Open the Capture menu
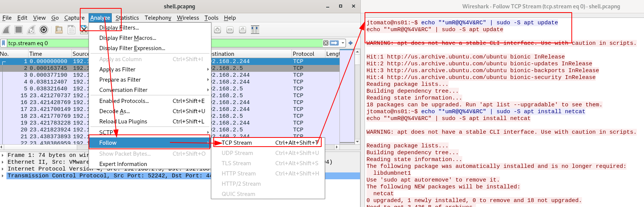644x207 pixels. point(74,17)
